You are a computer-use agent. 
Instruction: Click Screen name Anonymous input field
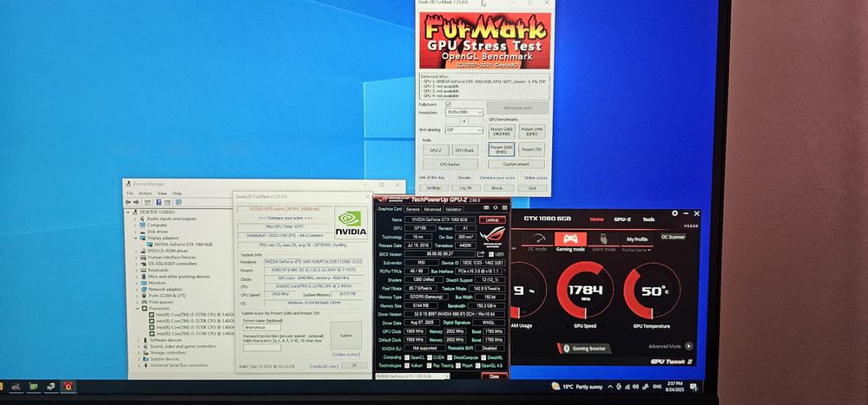[x=262, y=328]
